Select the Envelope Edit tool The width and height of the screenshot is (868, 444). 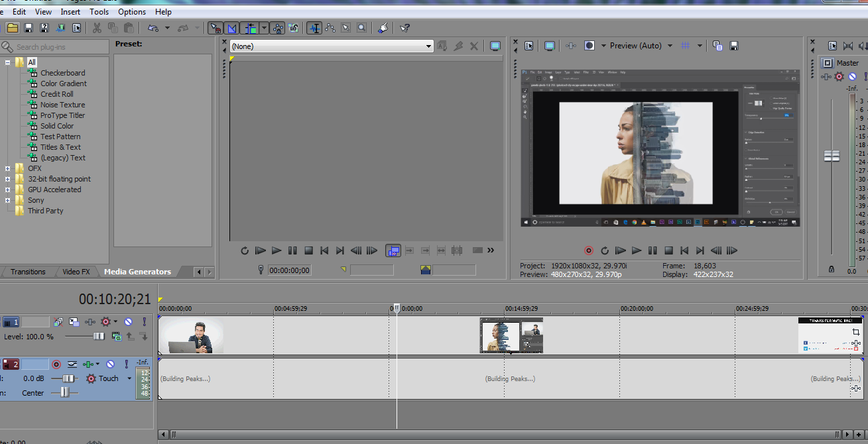coord(330,28)
